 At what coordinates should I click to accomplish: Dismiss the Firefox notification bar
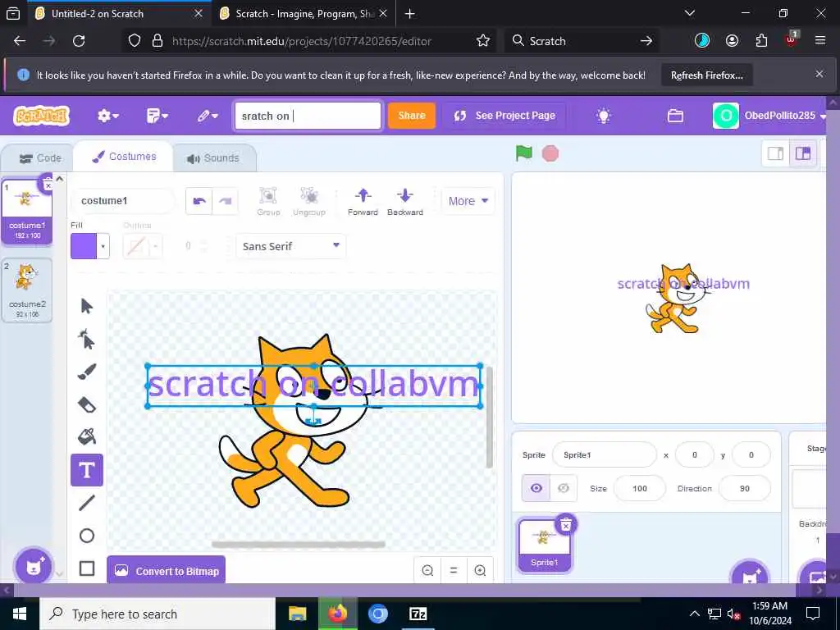819,74
